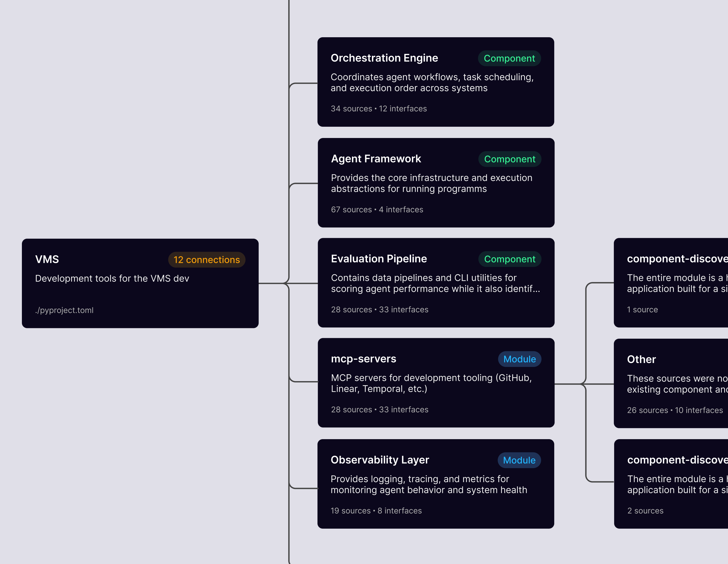
Task: Click Component badge on Evaluation Pipeline
Action: (x=510, y=259)
